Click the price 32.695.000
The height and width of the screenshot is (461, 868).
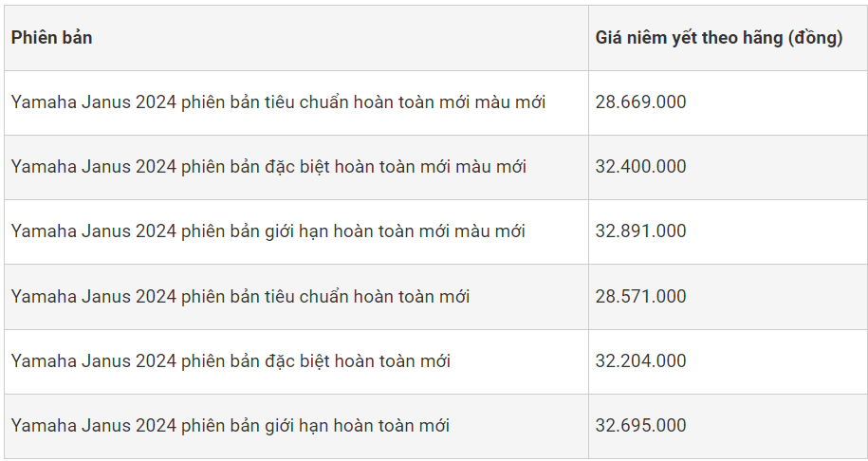tap(640, 426)
